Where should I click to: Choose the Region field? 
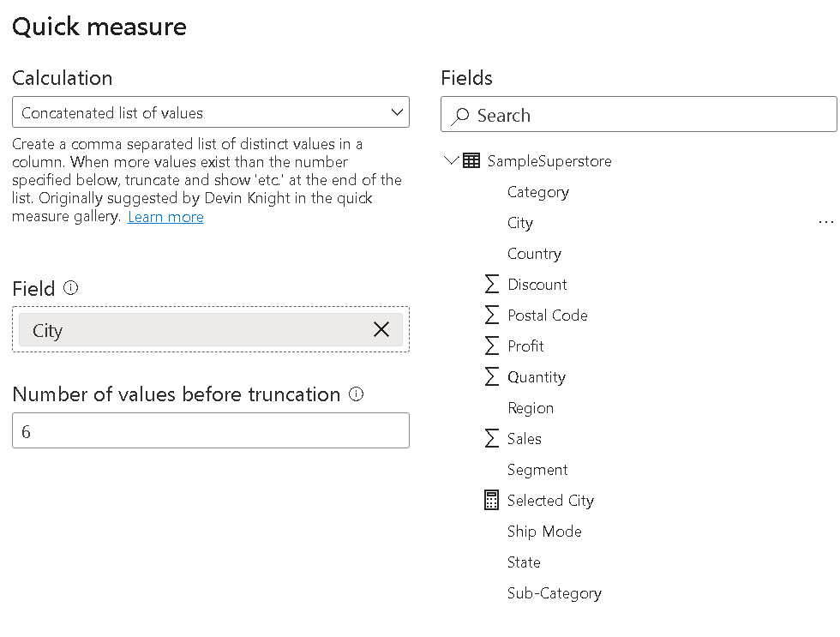tap(531, 408)
